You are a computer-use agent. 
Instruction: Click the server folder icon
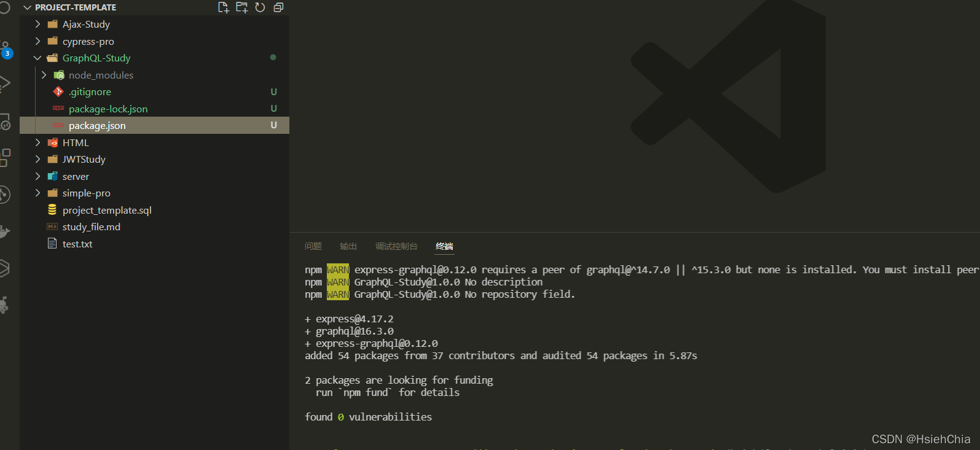click(53, 176)
